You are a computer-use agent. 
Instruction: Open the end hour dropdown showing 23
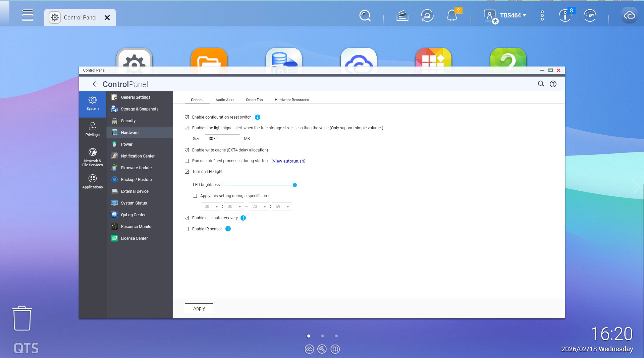259,207
